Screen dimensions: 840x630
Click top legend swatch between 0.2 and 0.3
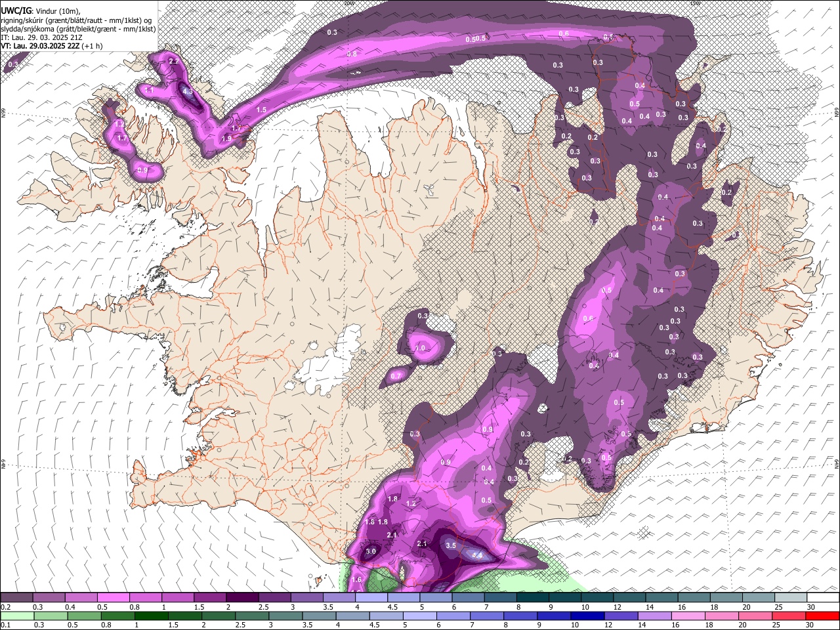pyautogui.click(x=16, y=598)
